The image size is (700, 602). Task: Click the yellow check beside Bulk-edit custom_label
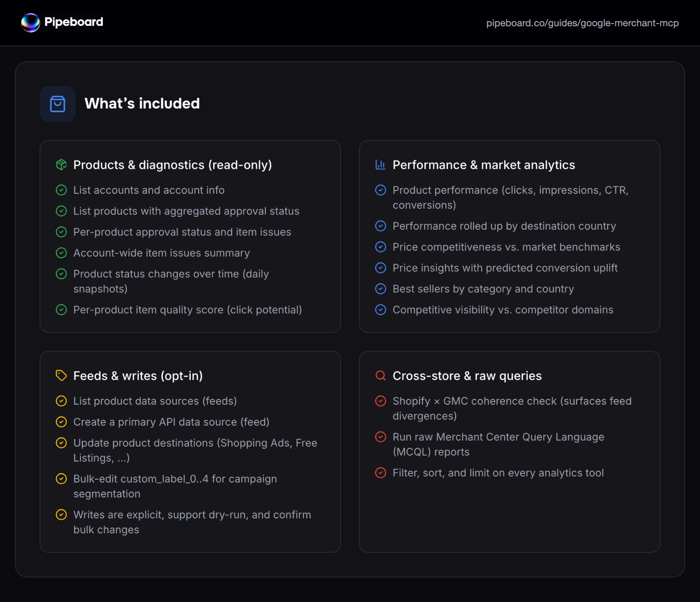62,479
